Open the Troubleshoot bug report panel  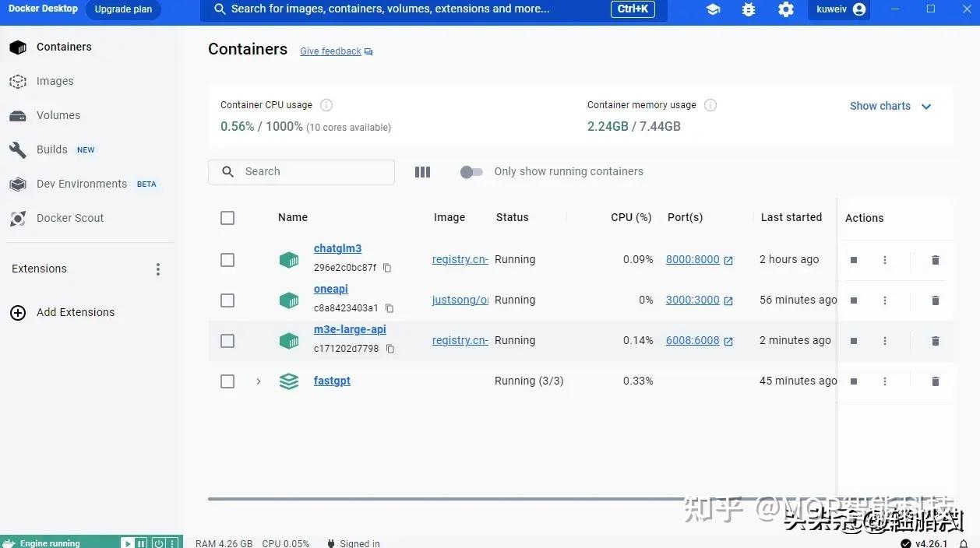pos(749,9)
